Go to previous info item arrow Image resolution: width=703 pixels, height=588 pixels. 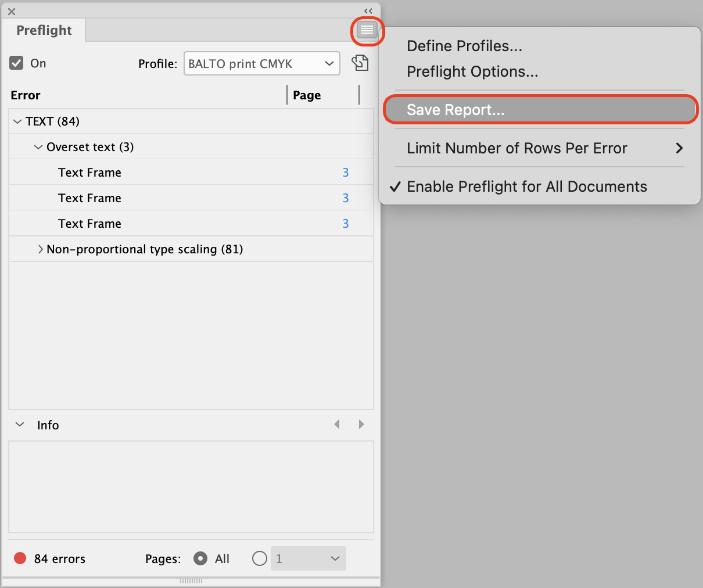[337, 424]
